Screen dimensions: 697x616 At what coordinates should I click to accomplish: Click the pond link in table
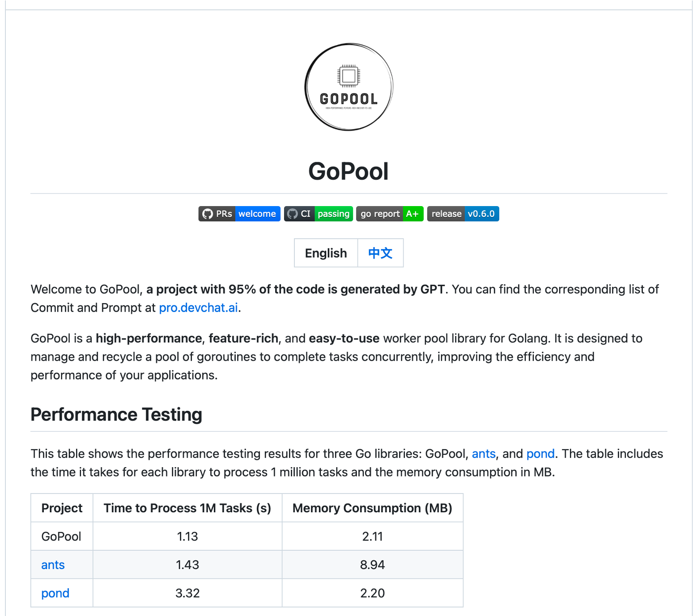coord(55,593)
